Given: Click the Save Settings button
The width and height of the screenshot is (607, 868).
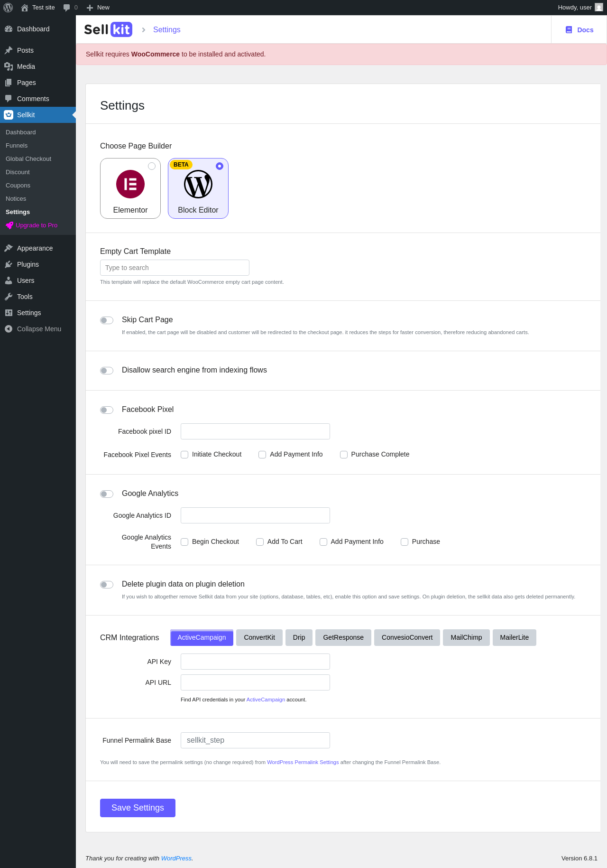Looking at the screenshot, I should (x=138, y=808).
